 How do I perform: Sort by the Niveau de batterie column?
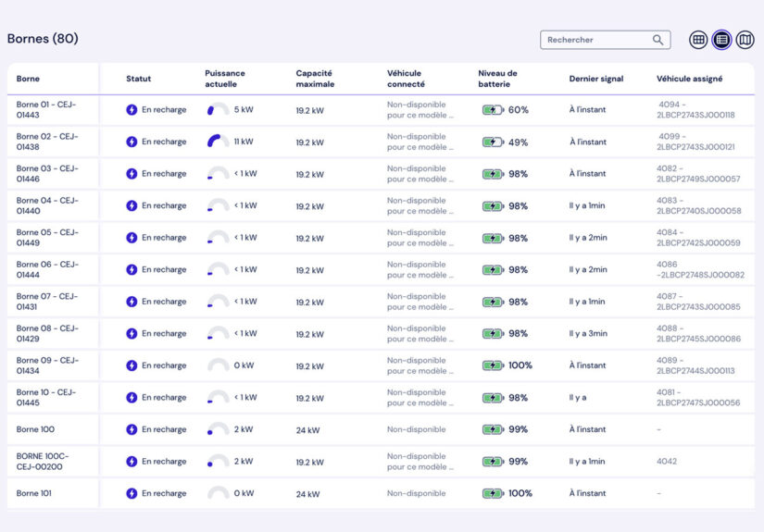(497, 79)
